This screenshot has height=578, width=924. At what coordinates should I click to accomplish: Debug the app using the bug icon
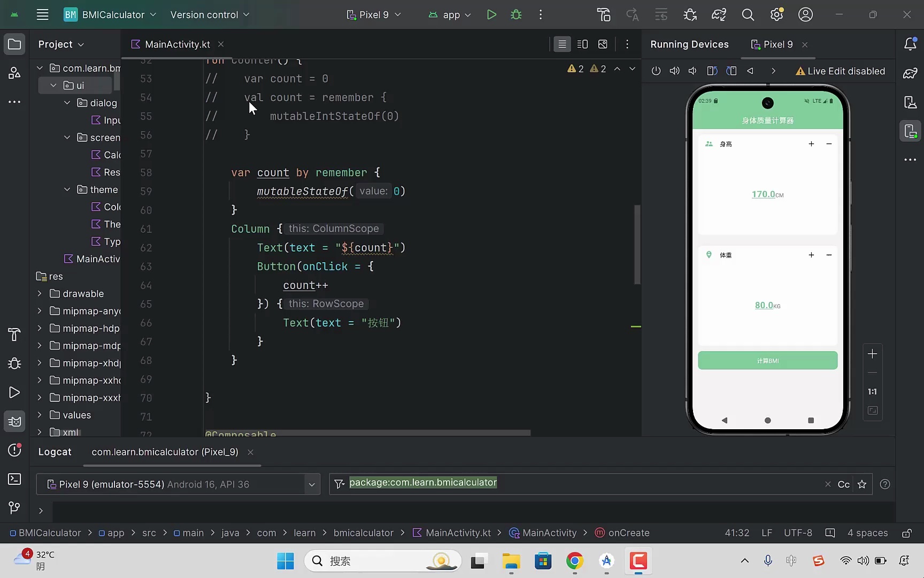click(516, 14)
